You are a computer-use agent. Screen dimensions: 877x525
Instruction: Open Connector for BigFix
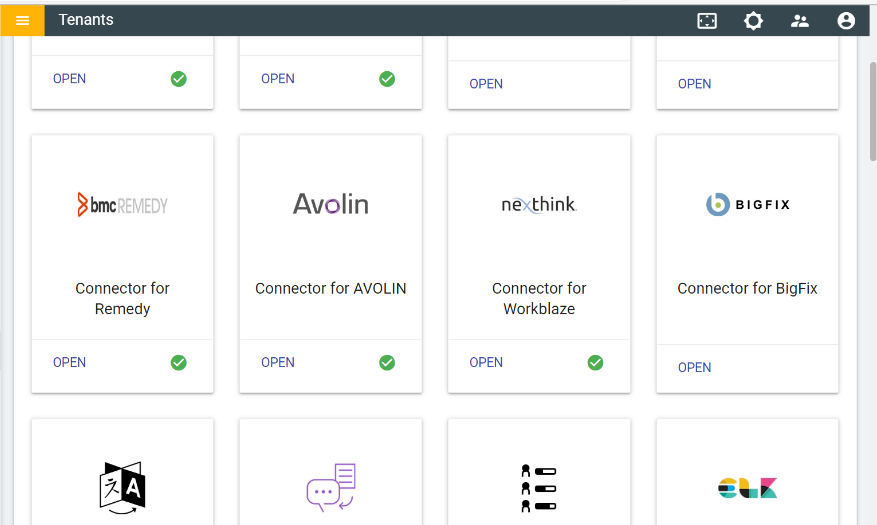click(694, 367)
